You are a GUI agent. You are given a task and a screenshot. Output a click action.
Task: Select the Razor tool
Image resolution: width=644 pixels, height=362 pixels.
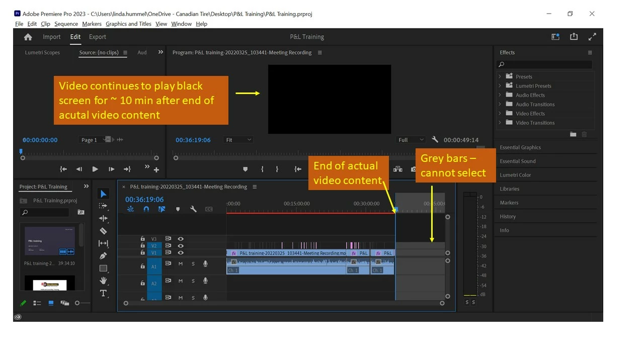(103, 231)
